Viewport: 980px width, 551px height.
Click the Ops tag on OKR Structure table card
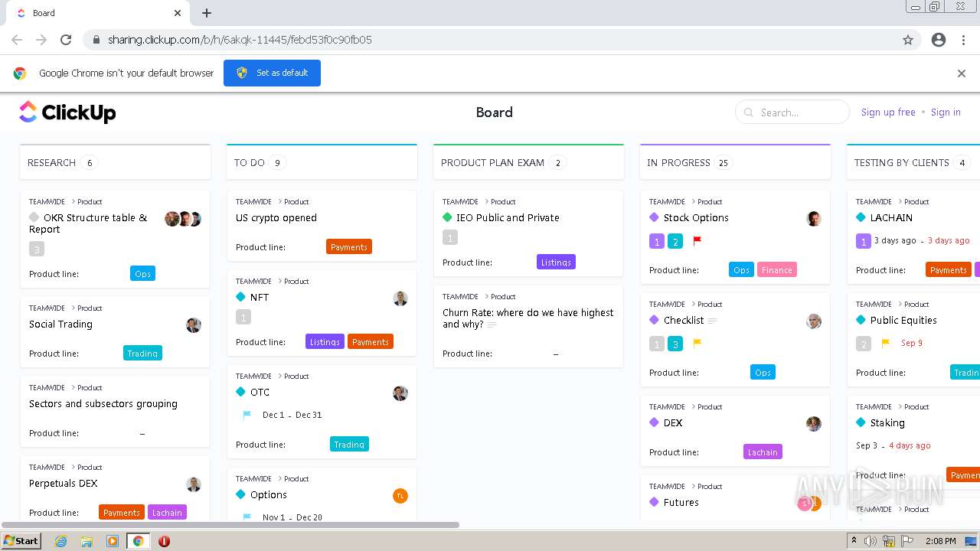pyautogui.click(x=142, y=273)
